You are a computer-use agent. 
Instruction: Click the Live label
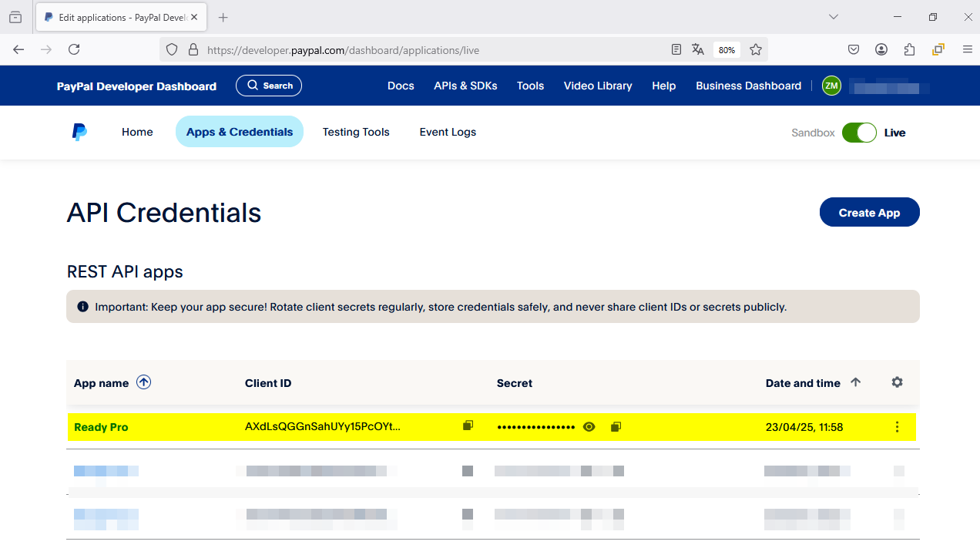pos(894,133)
